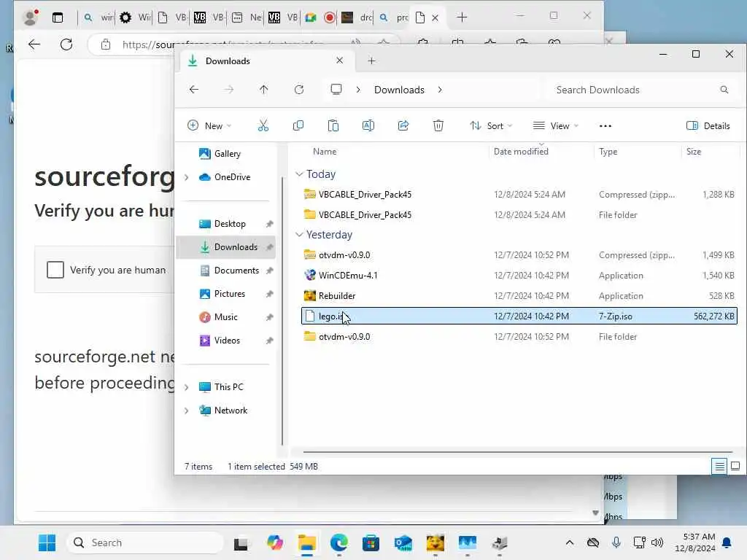Open the View dropdown menu

[555, 125]
